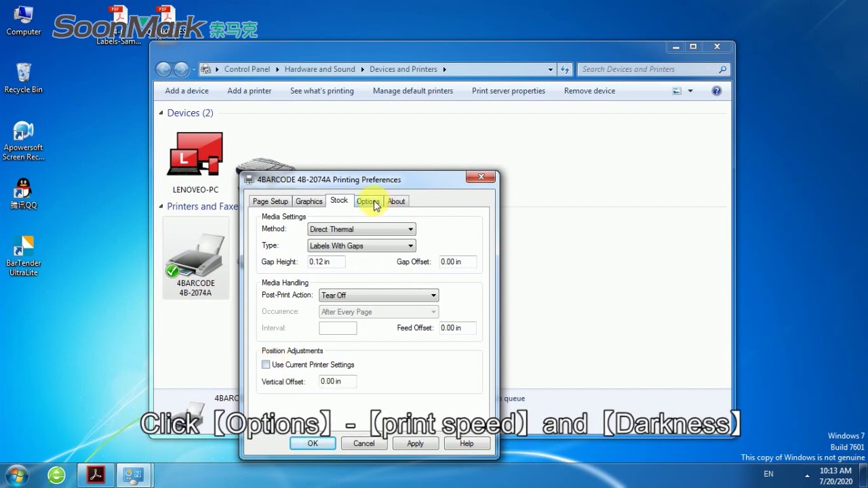This screenshot has height=488, width=868.
Task: Switch to the Graphics tab
Action: pyautogui.click(x=309, y=201)
